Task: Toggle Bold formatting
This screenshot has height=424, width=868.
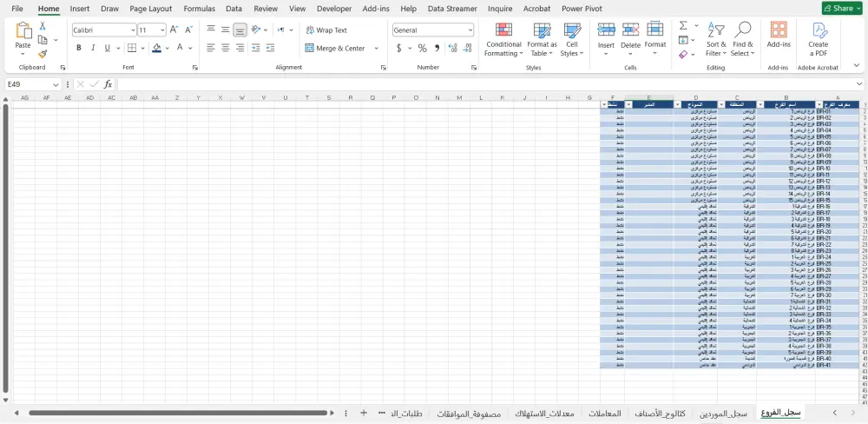Action: (x=79, y=48)
